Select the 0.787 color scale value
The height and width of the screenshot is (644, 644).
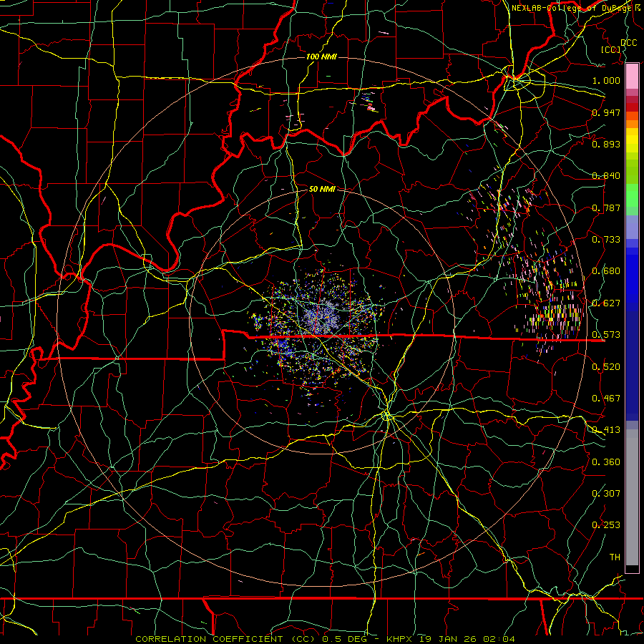pyautogui.click(x=606, y=208)
